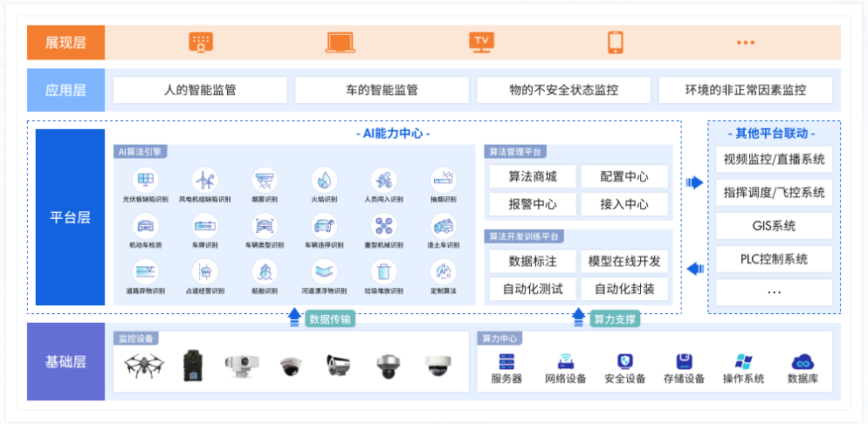The width and height of the screenshot is (868, 424).
Task: Open the smoke recognition (烟雾识别) icon
Action: click(265, 180)
